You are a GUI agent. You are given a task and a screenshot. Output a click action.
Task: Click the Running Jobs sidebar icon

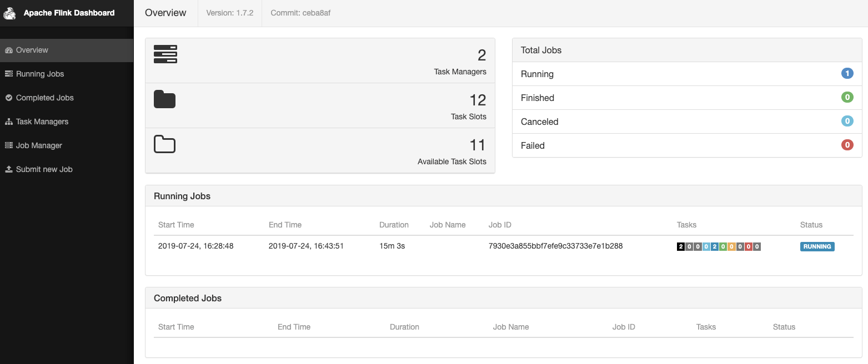tap(8, 74)
